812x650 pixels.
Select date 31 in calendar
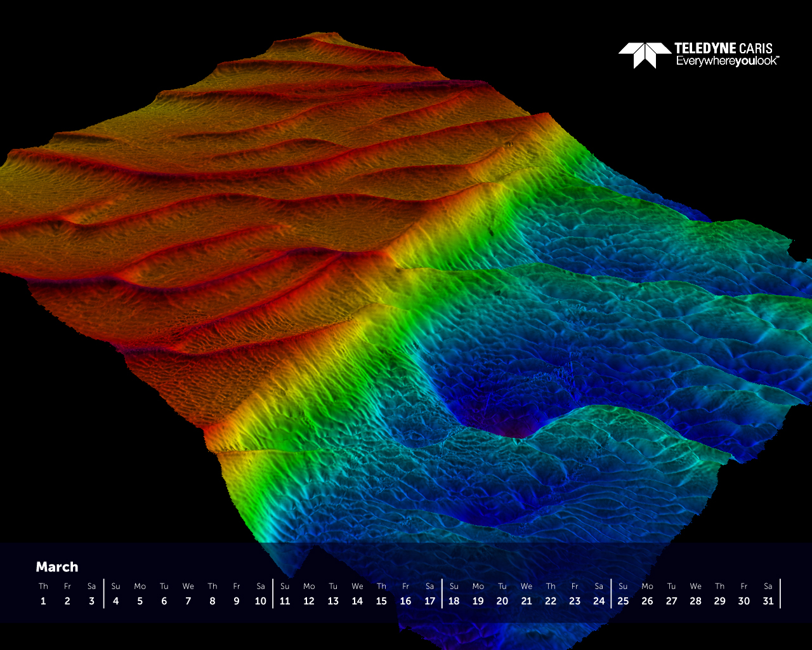[768, 601]
